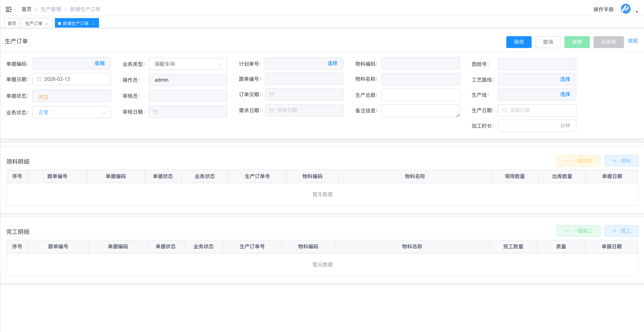The height and width of the screenshot is (332, 644).
Task: Close the 新增生产订单 tab
Action: [93, 24]
